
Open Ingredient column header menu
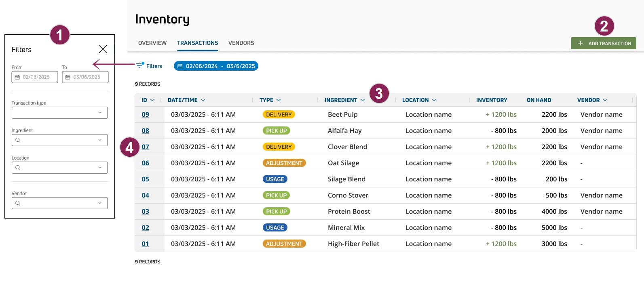tap(363, 100)
